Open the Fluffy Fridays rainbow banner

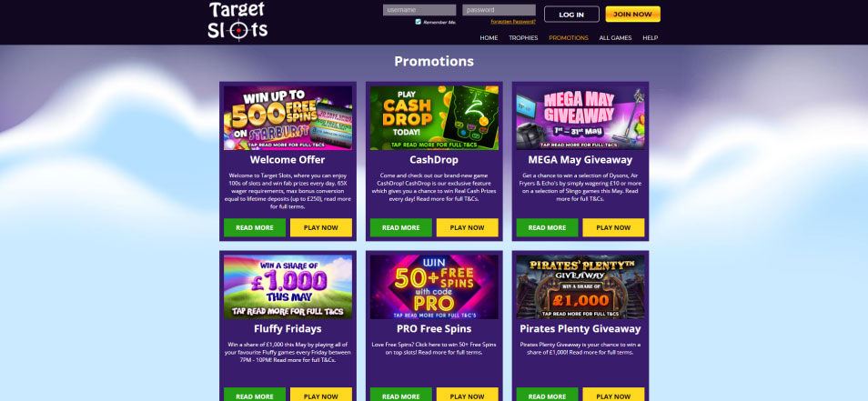click(288, 287)
